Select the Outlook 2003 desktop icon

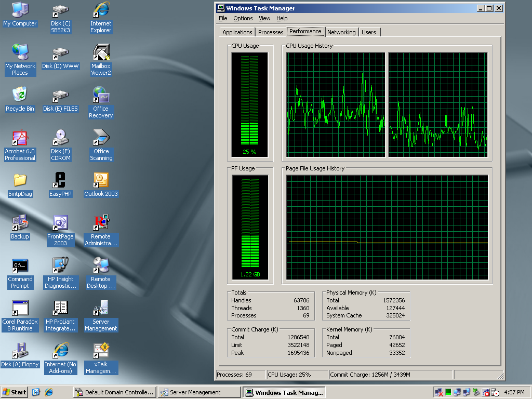101,185
